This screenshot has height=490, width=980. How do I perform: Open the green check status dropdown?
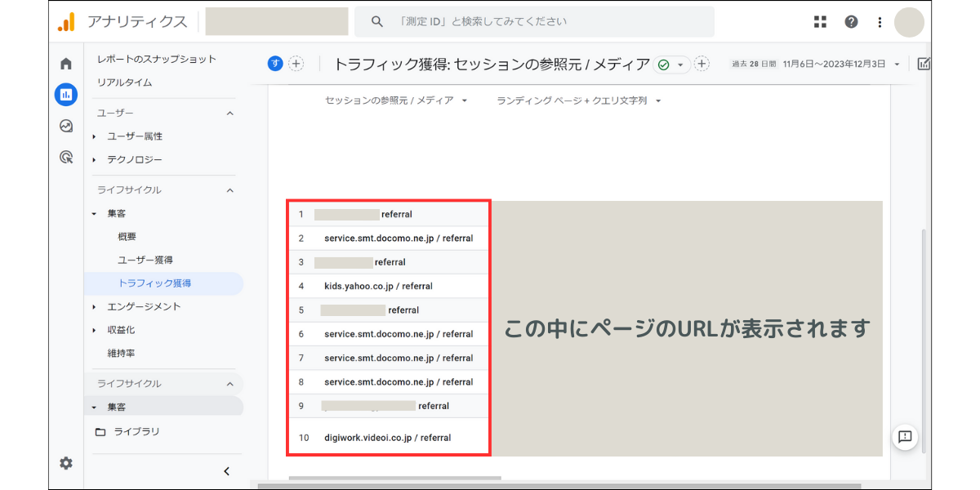[671, 65]
